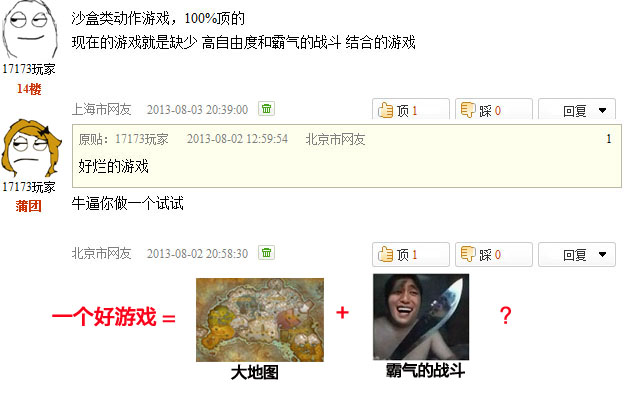Expand the 回复 dropdown on the Shanghai comment

[577, 109]
